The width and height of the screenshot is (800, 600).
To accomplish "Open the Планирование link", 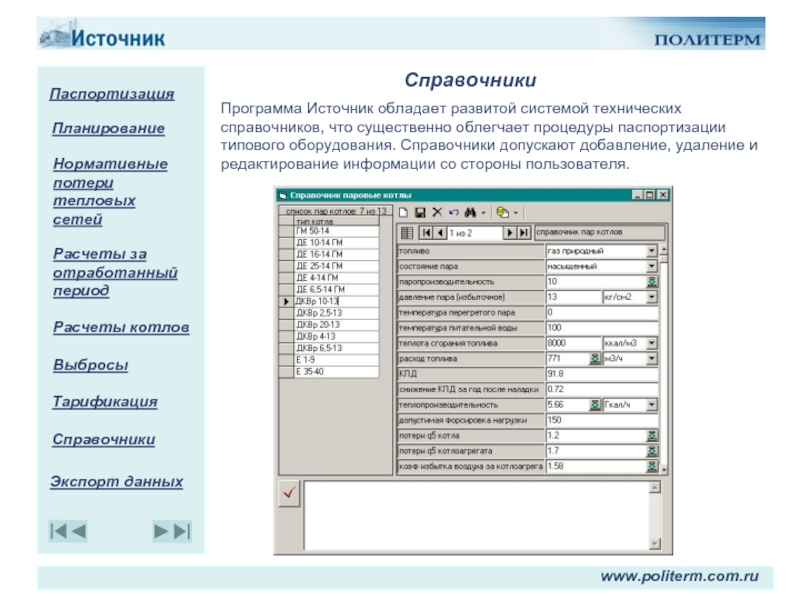I will [x=108, y=128].
